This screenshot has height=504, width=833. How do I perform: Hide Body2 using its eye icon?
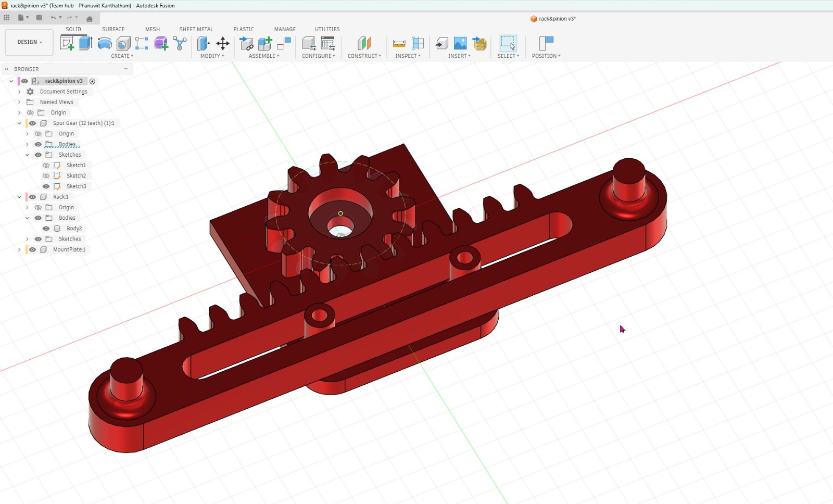[46, 229]
